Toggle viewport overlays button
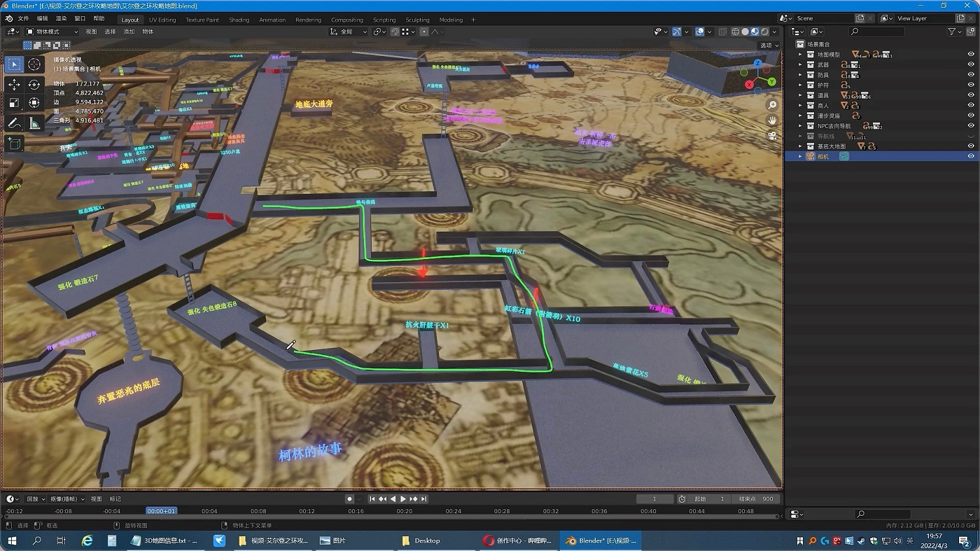The width and height of the screenshot is (980, 551). [x=699, y=31]
